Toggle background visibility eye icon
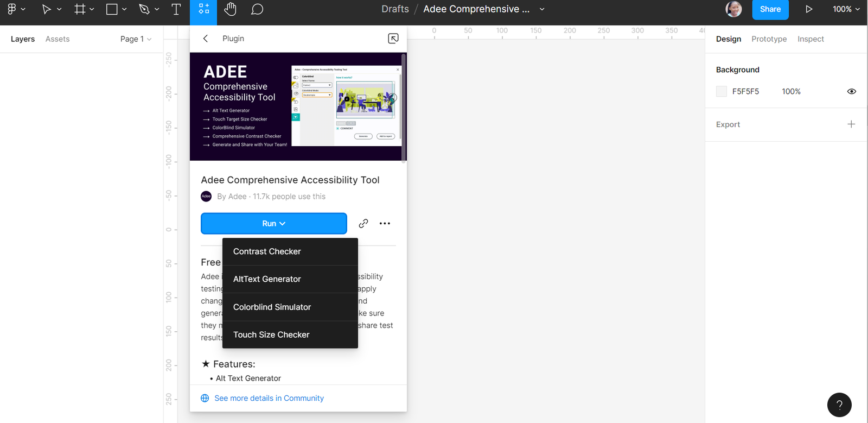868x423 pixels. click(x=851, y=91)
